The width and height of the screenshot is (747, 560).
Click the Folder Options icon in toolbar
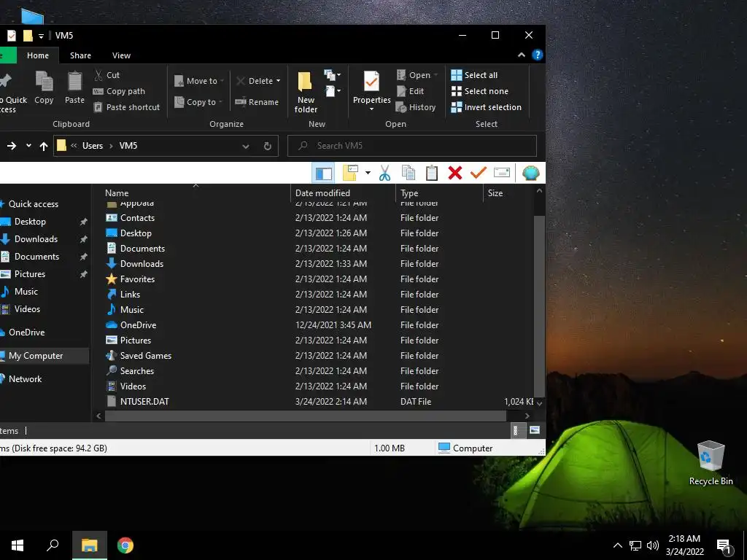click(x=350, y=173)
